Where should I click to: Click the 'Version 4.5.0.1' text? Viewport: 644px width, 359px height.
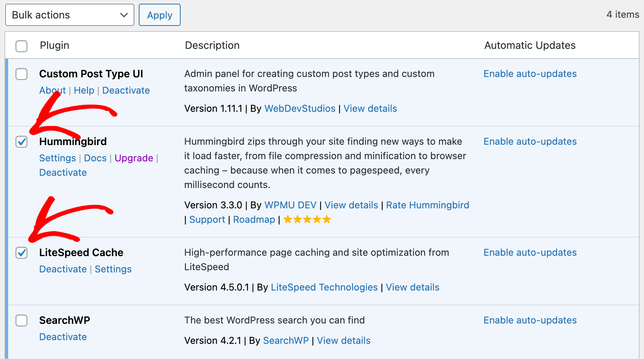coord(217,287)
